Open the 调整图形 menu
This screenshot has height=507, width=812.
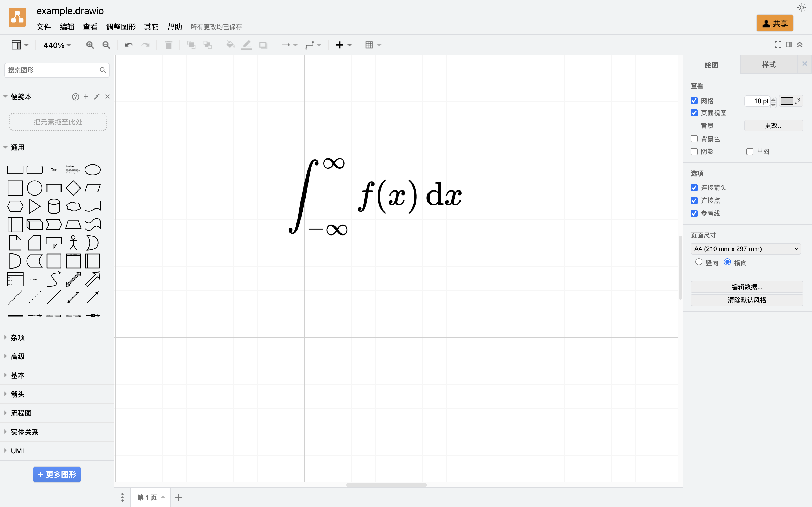(x=121, y=27)
